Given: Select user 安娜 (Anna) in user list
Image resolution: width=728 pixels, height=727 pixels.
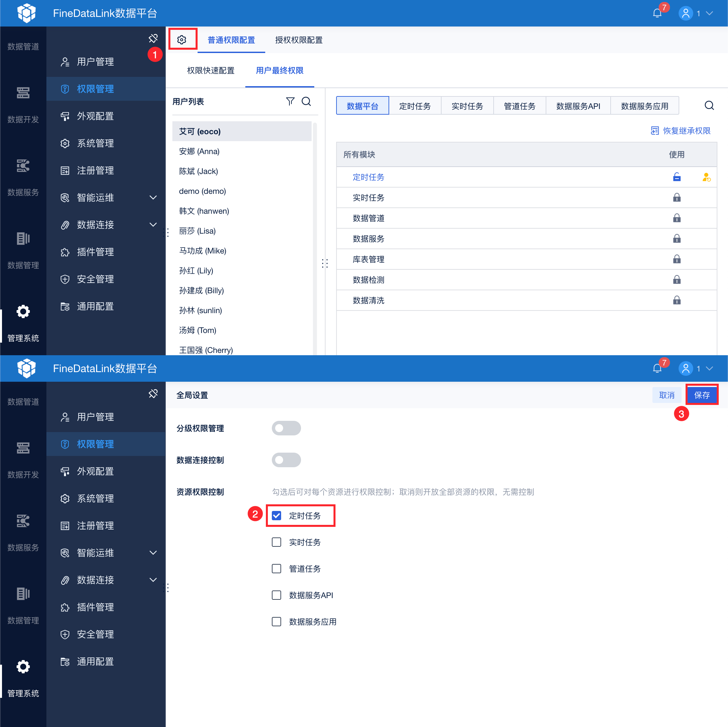Looking at the screenshot, I should click(199, 151).
